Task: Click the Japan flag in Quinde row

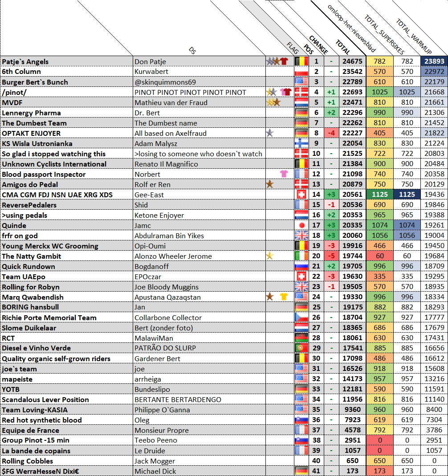Action: pyautogui.click(x=301, y=225)
